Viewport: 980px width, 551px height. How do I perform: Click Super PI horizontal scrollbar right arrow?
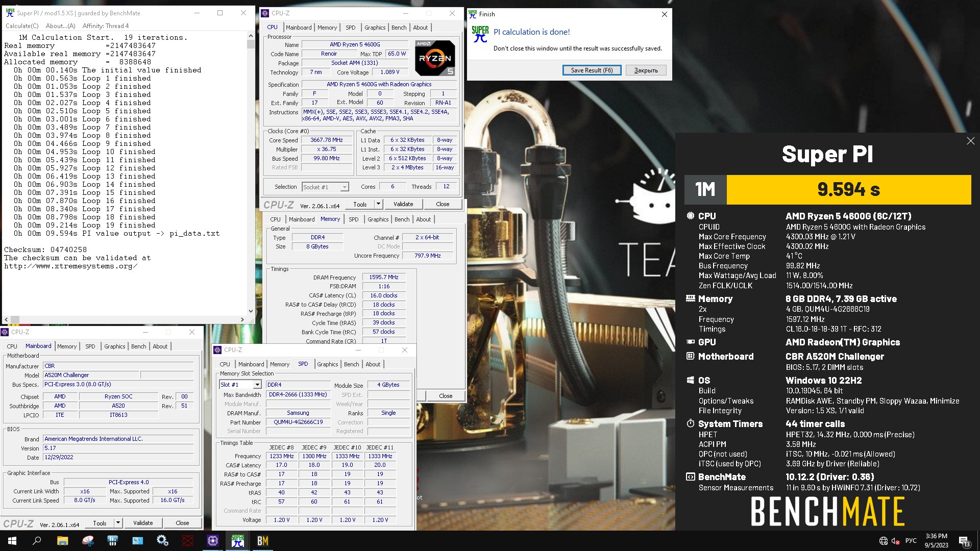(x=242, y=320)
